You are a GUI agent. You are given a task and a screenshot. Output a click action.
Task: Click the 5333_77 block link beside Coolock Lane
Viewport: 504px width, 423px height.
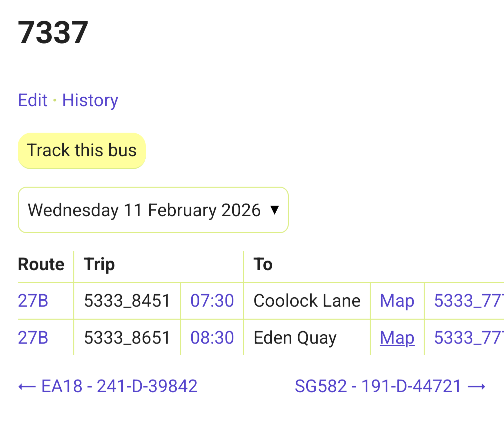(x=468, y=301)
